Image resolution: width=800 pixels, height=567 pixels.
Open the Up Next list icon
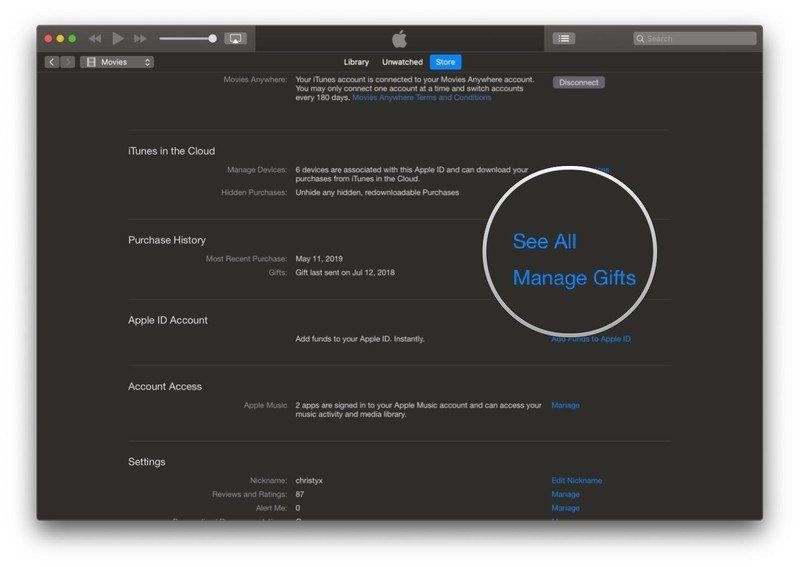pos(564,38)
